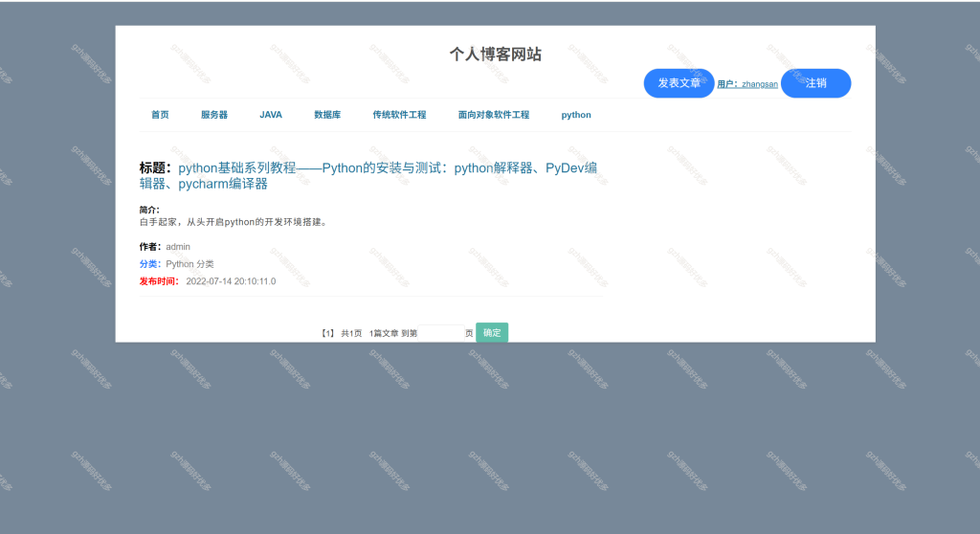Click the 发布时间 label
980x534 pixels.
tap(159, 281)
